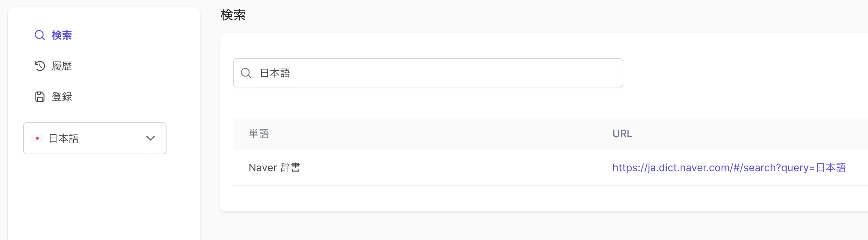
Task: Select the 登録 sidebar item
Action: point(62,97)
